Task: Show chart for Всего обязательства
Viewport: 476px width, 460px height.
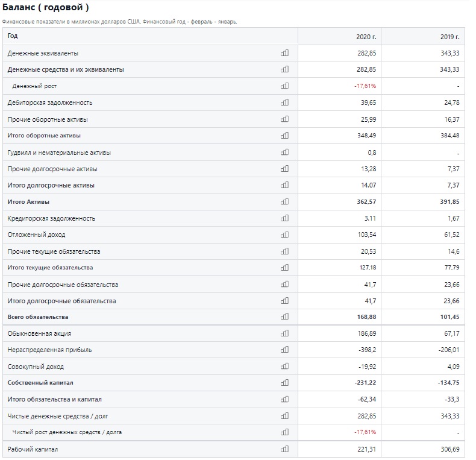Action: (284, 317)
